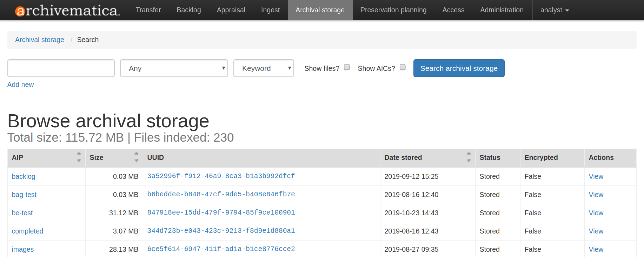The height and width of the screenshot is (257, 644).
Task: View the be-test AIP row
Action: [596, 213]
